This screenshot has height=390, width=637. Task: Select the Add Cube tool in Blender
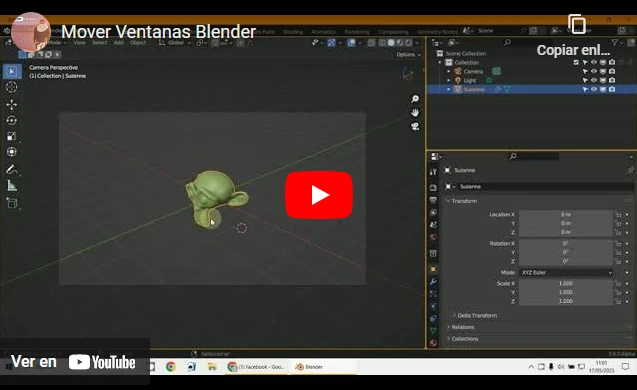12,203
